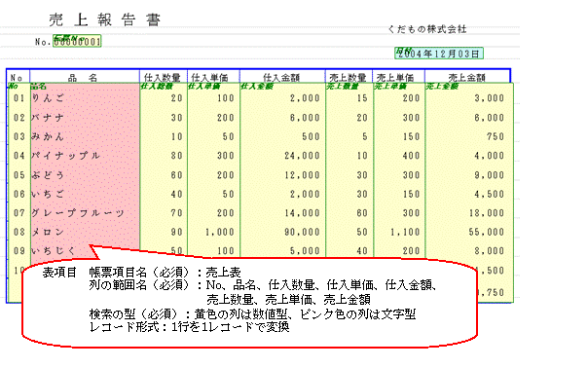This screenshot has width=588, height=368.
Task: Select the いちご product name cell
Action: [48, 194]
